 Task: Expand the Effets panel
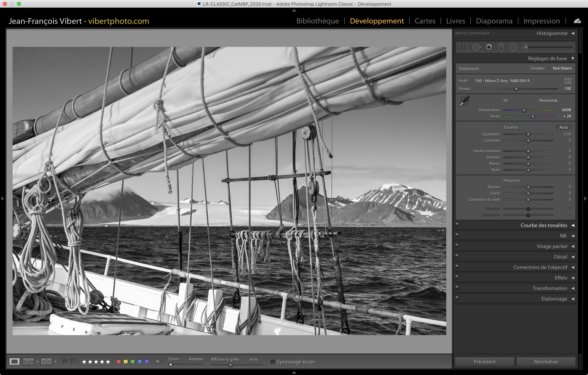[x=561, y=278]
